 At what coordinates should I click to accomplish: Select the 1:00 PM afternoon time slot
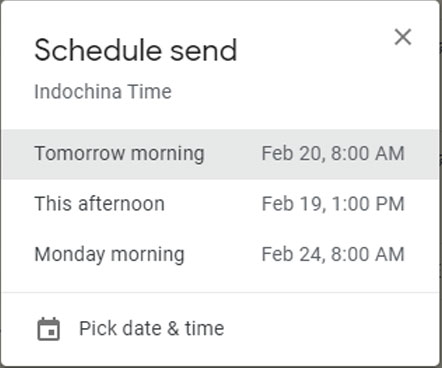point(333,204)
